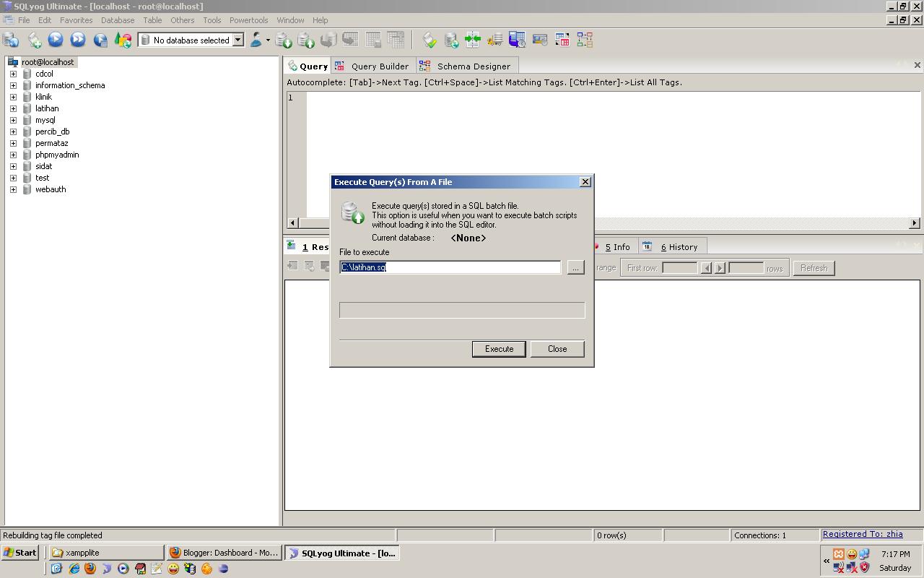Click the sidat database cylinder icon

click(x=27, y=166)
